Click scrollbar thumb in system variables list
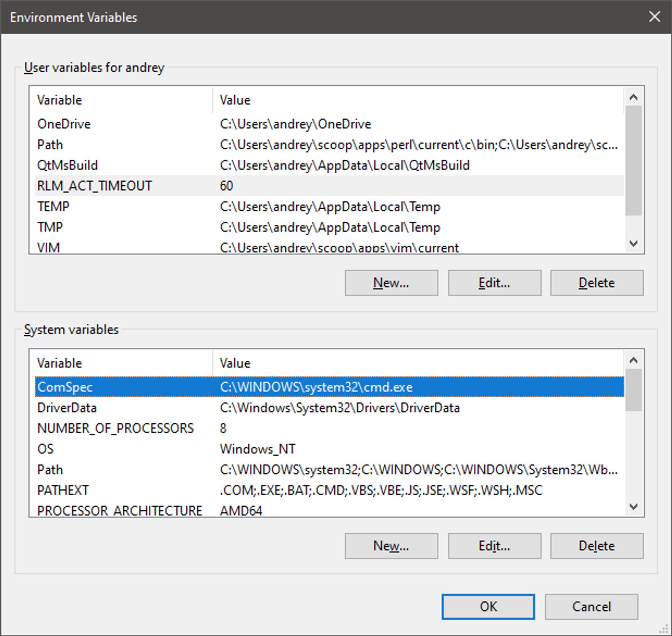The width and height of the screenshot is (672, 636). pyautogui.click(x=633, y=390)
